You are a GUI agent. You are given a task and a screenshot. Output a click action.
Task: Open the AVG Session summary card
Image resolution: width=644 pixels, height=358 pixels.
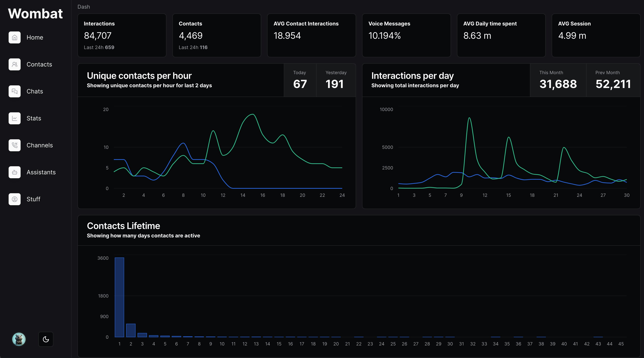pos(596,35)
